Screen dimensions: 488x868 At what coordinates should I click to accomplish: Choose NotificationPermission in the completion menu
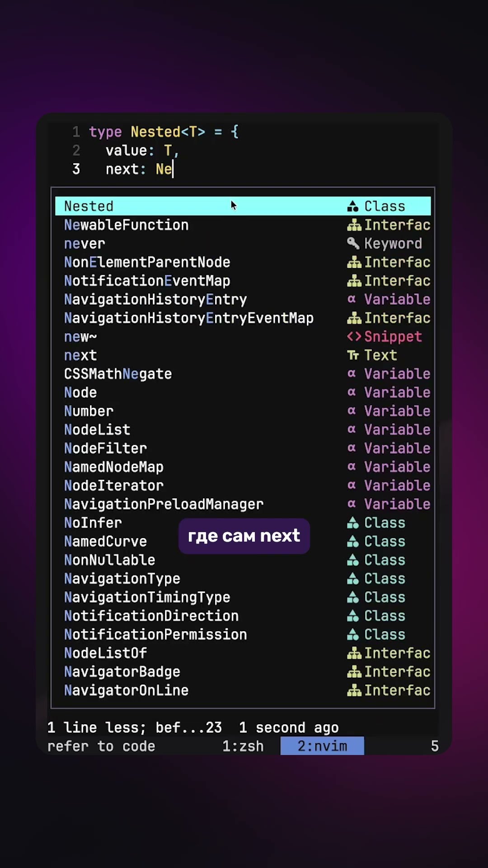point(155,634)
